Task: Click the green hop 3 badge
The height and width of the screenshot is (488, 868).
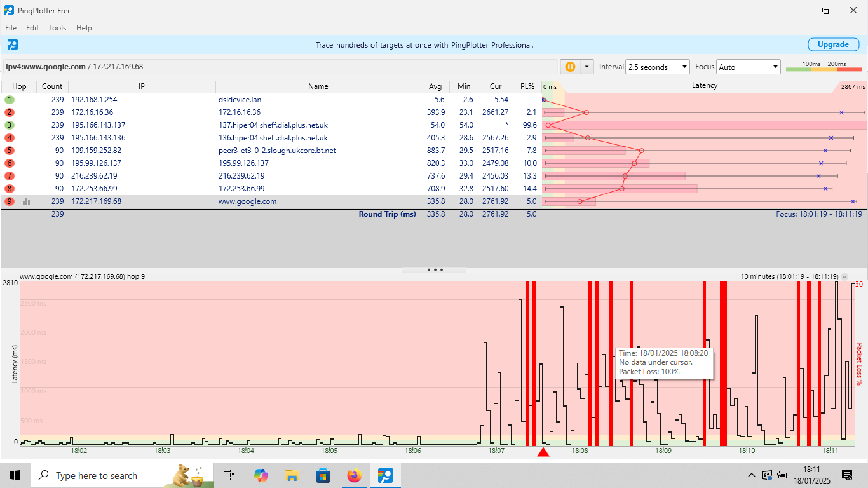Action: (8, 125)
